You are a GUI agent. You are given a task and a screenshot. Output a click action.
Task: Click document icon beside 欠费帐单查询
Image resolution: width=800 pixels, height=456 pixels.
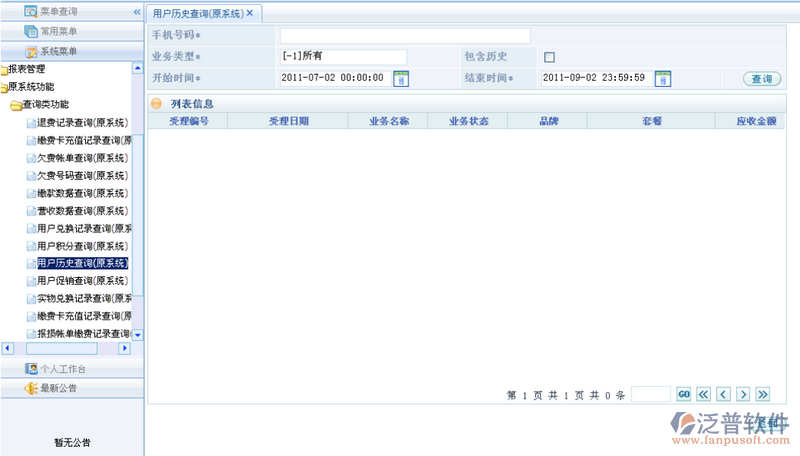click(32, 158)
